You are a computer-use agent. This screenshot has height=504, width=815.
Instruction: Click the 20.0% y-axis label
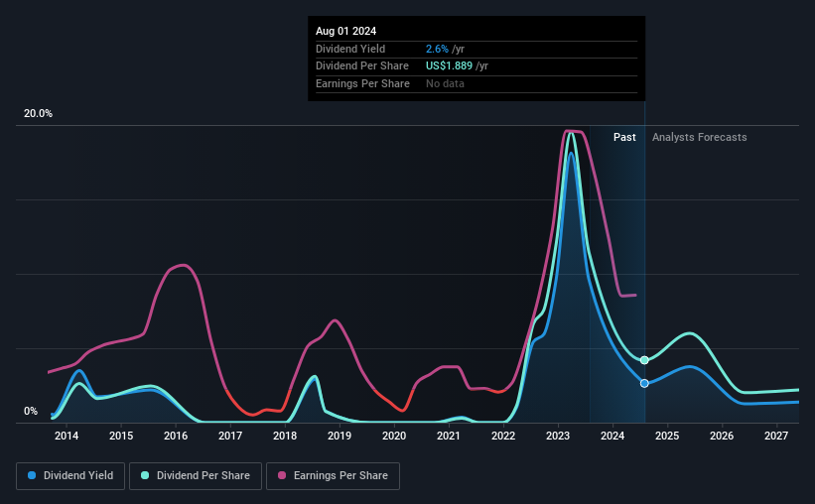coord(38,114)
